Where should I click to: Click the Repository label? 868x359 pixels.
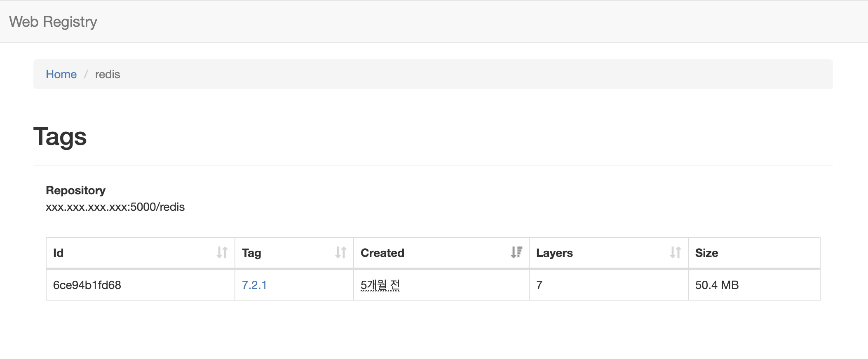click(76, 190)
